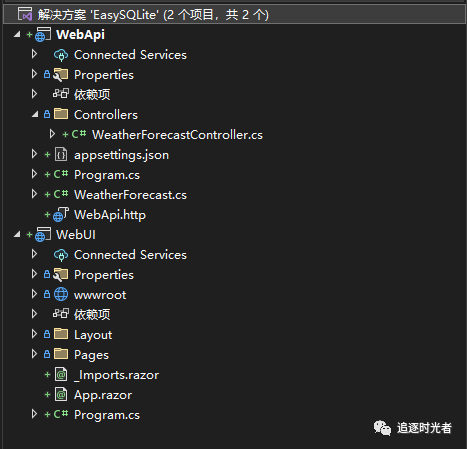Collapse the WebApi project node
The width and height of the screenshot is (467, 449).
[17, 34]
